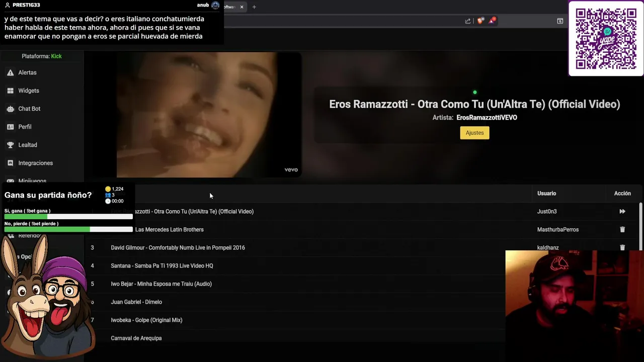Screen dimensions: 644x362
Task: Click the Sí, gana bet progress bar
Action: coord(68,217)
